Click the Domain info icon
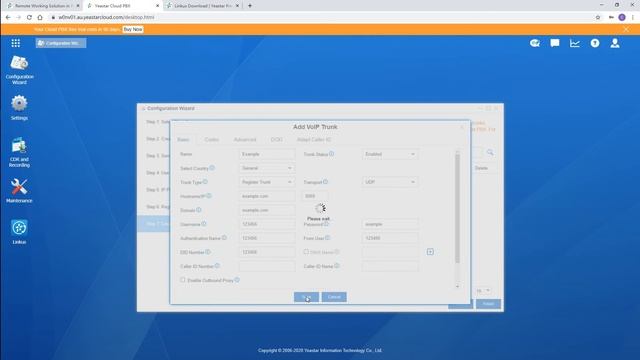The image size is (640, 360). click(x=199, y=210)
